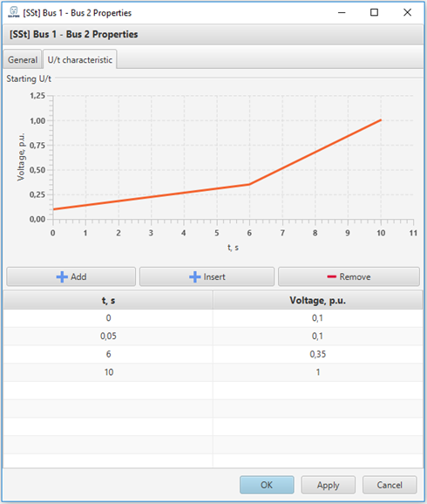Maximize the properties window
This screenshot has height=504, width=427.
point(374,12)
